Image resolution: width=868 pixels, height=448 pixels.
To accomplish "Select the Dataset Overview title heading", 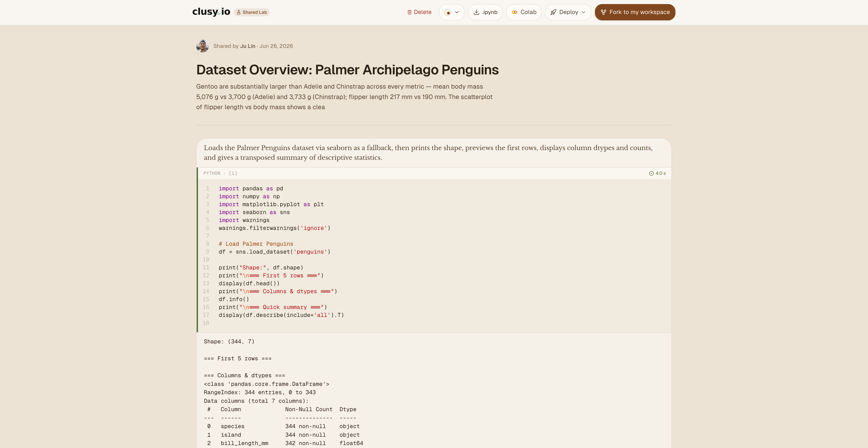I will tap(347, 70).
